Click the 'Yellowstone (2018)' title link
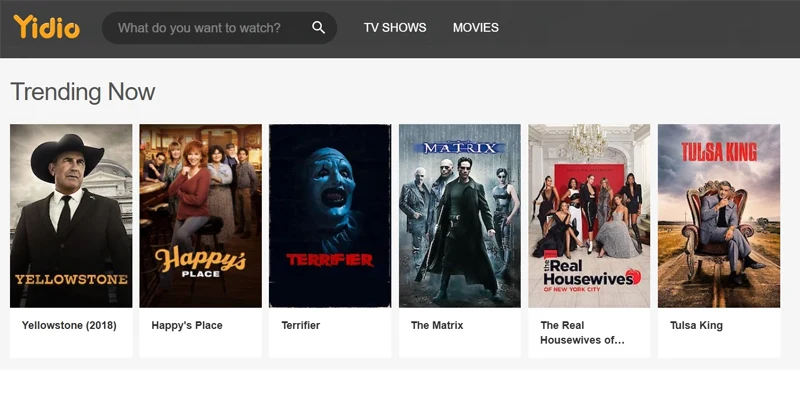 click(69, 325)
